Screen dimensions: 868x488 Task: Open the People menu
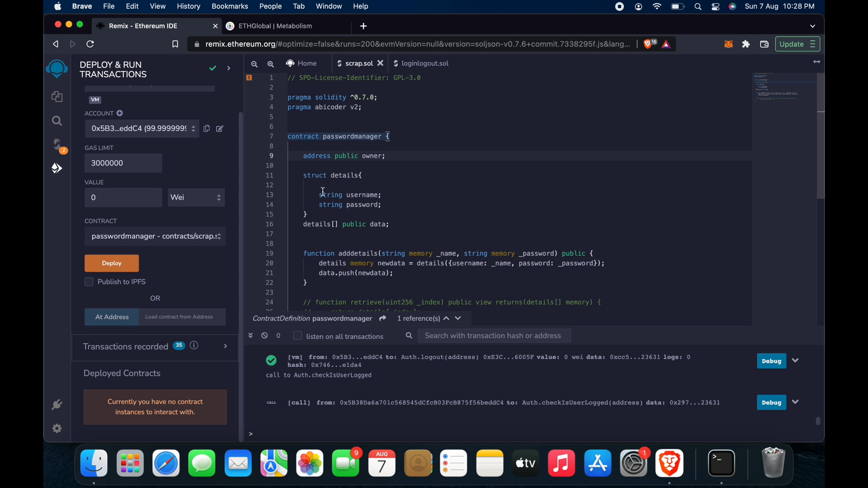(x=270, y=6)
